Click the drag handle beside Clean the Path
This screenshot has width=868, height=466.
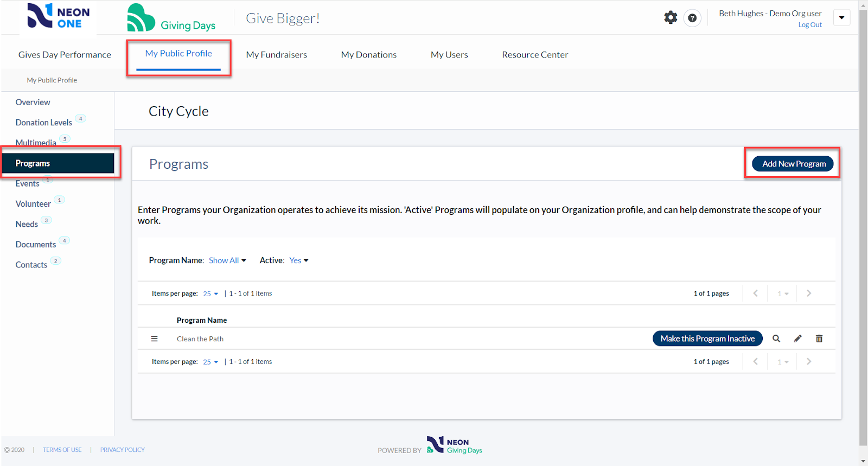click(154, 339)
